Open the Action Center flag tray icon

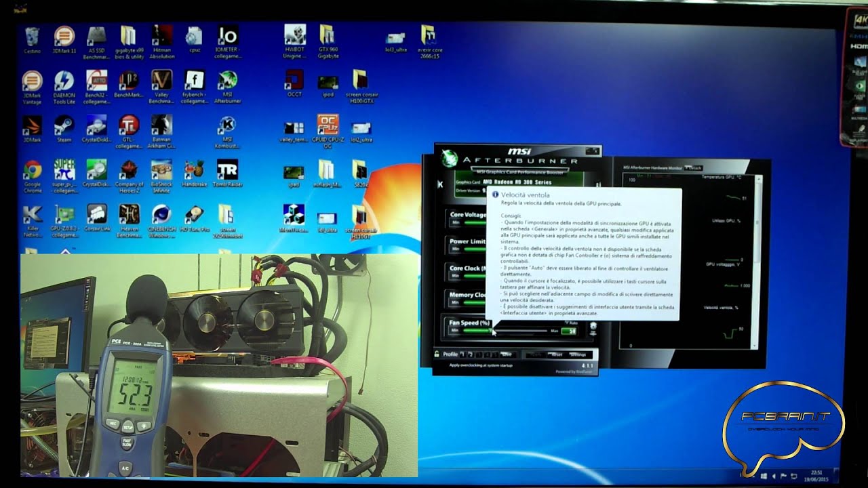tap(783, 476)
